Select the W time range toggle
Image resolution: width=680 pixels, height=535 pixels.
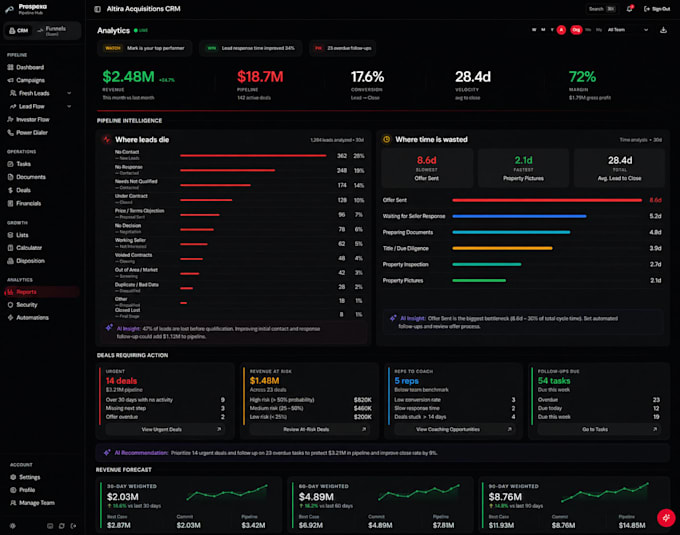534,30
